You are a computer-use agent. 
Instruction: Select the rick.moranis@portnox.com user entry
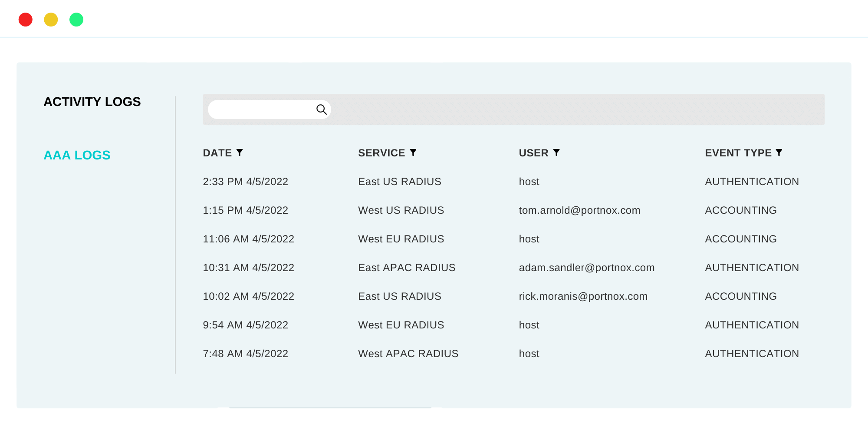click(x=583, y=296)
